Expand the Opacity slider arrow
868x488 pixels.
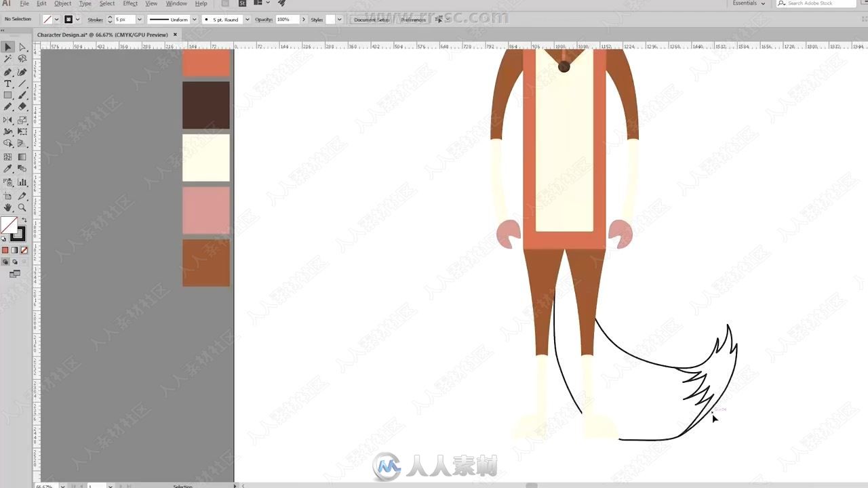304,20
